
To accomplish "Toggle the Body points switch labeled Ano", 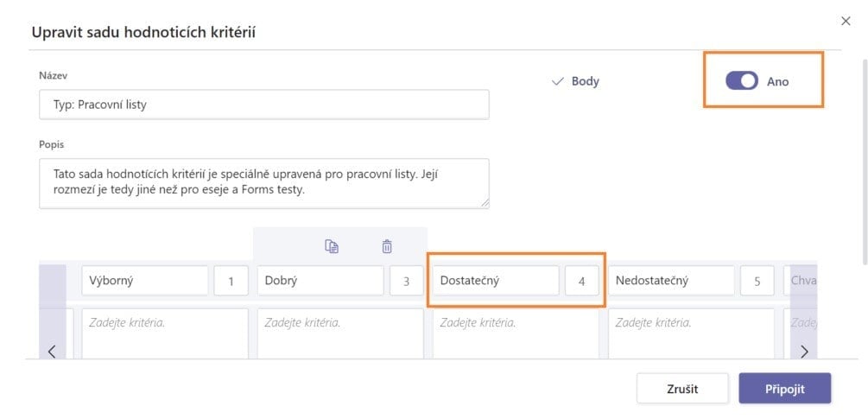I will click(x=741, y=81).
